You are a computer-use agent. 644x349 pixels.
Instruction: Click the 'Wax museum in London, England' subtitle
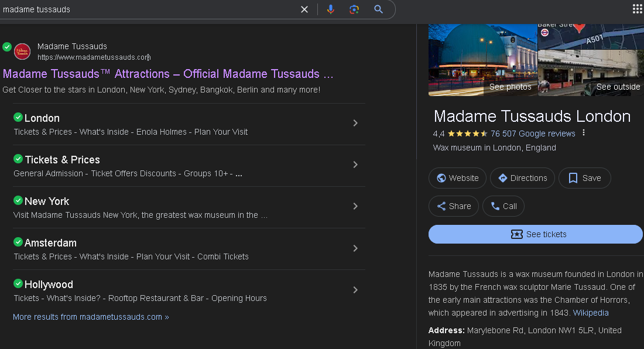pyautogui.click(x=495, y=148)
